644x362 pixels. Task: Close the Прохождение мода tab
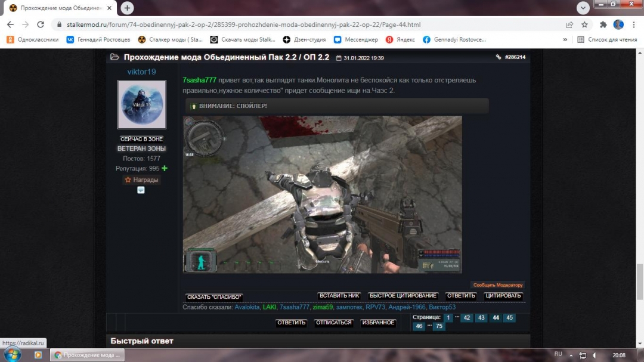[x=109, y=8]
